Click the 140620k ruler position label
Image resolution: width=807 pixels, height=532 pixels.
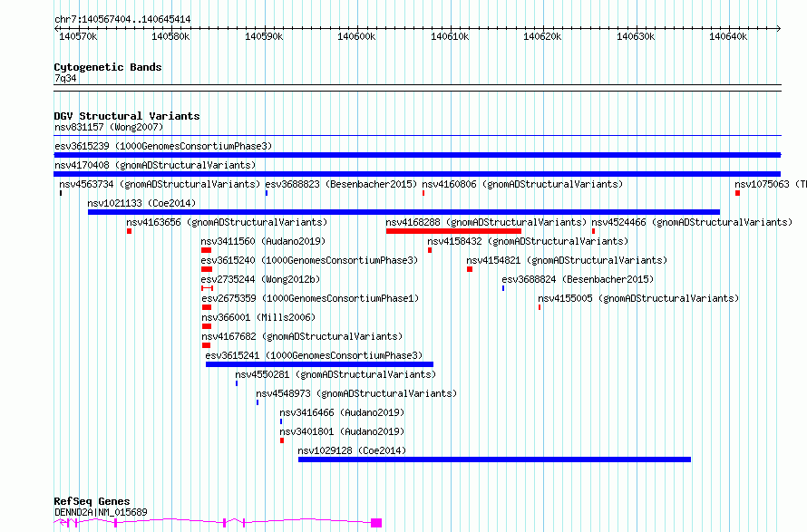542,36
